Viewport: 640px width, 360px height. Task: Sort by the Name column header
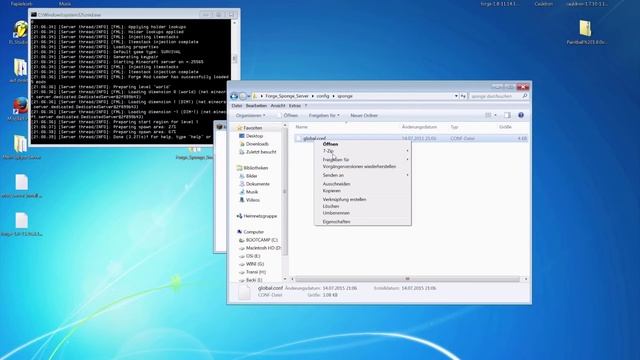302,127
